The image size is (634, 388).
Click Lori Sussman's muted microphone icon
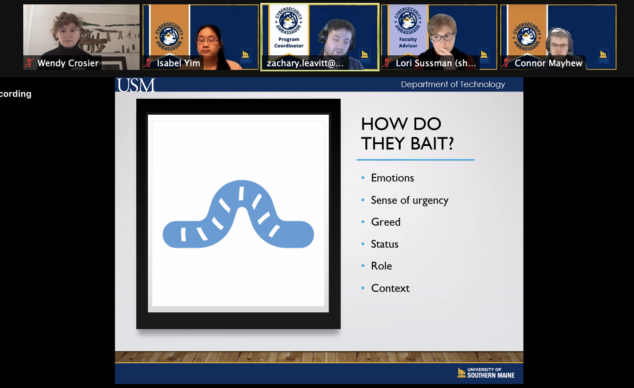pyautogui.click(x=387, y=63)
